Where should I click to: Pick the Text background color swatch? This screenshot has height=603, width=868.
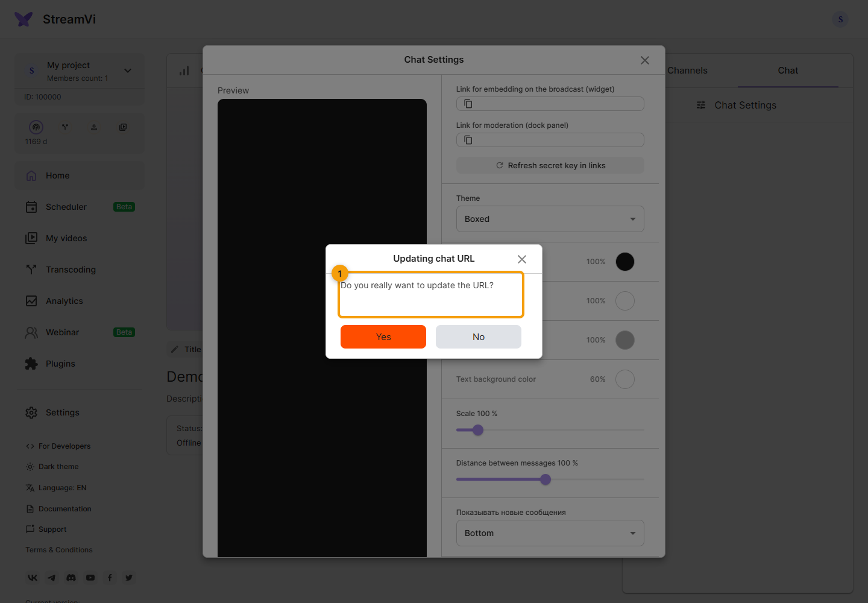click(625, 379)
